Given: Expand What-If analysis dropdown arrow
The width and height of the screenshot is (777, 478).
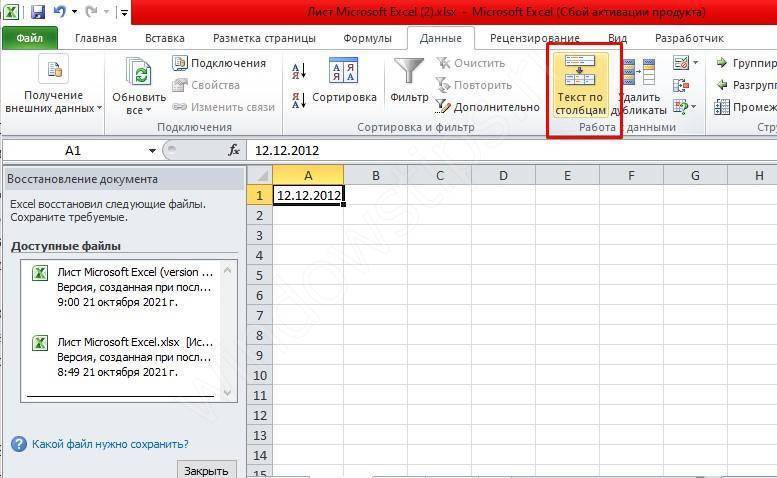Looking at the screenshot, I should pyautogui.click(x=694, y=106).
